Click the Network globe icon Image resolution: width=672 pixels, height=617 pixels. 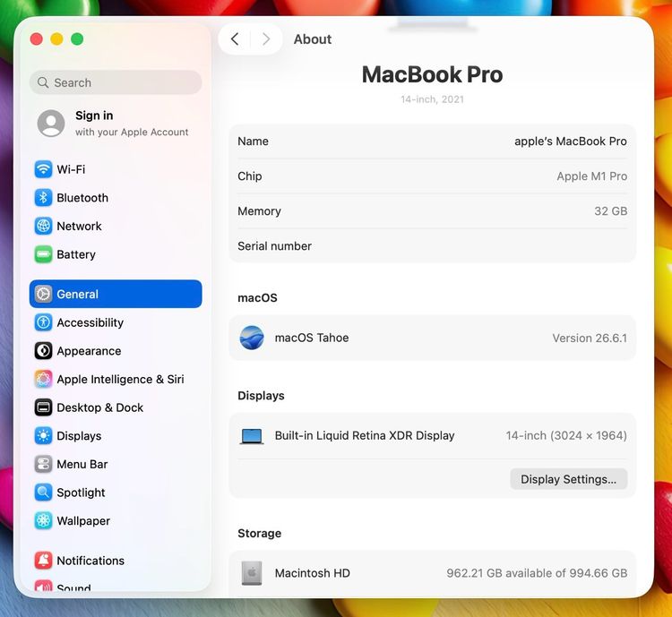(43, 226)
